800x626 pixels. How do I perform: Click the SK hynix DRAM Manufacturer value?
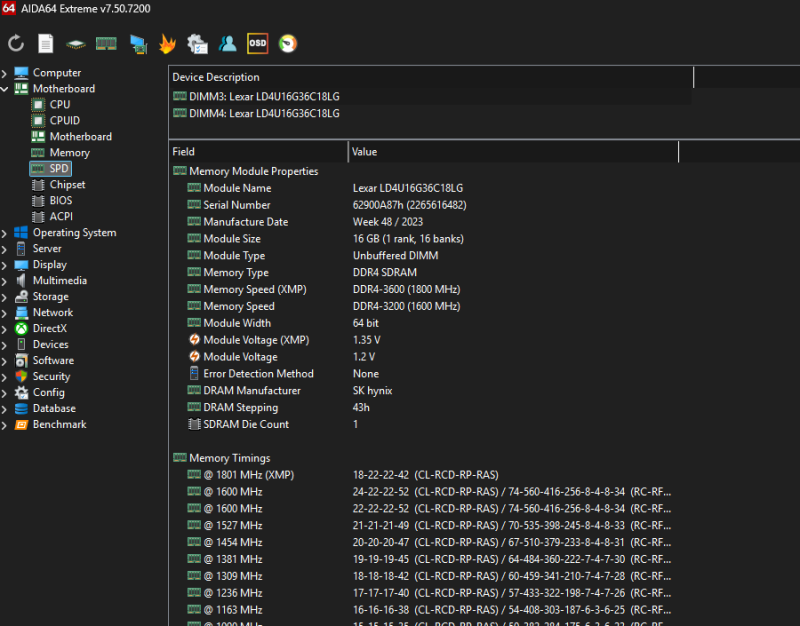coord(372,391)
